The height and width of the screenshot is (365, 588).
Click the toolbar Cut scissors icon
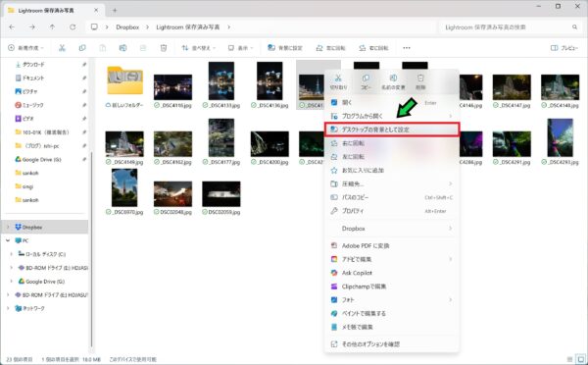click(62, 48)
